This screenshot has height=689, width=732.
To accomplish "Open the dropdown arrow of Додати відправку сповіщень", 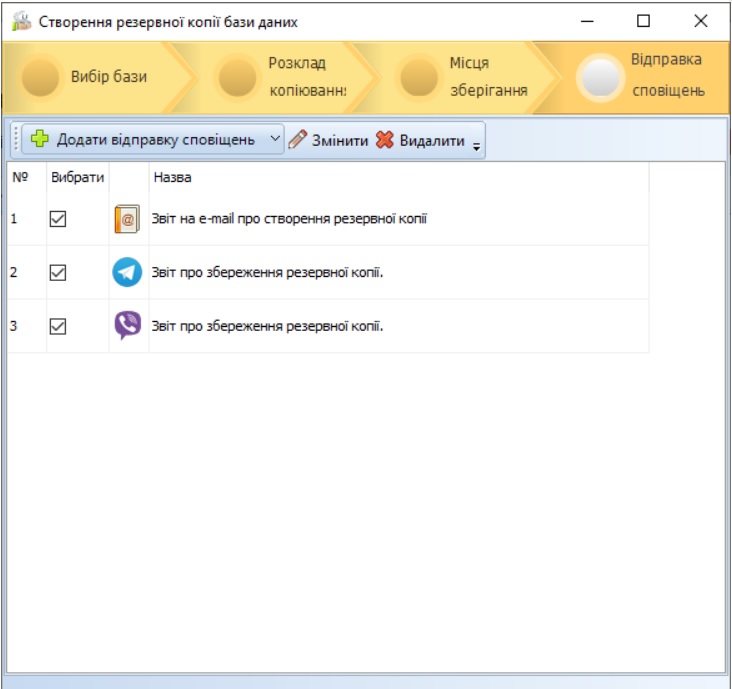I will coord(275,139).
